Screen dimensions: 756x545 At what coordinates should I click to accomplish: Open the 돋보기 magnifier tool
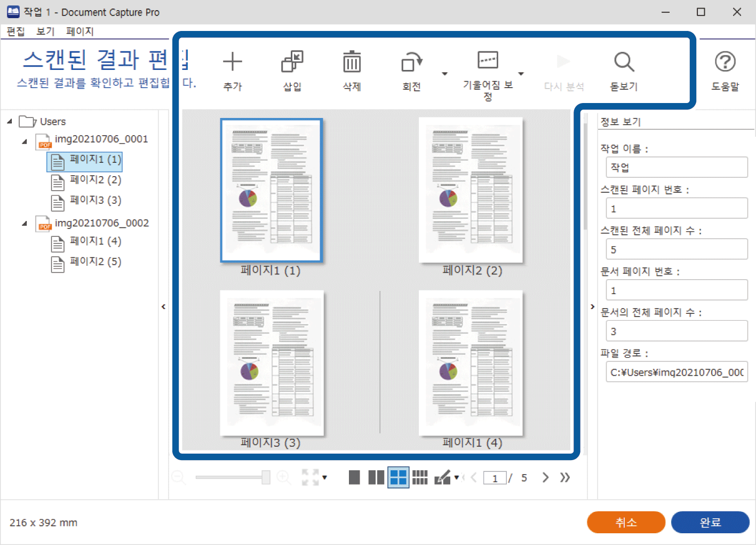pos(624,62)
